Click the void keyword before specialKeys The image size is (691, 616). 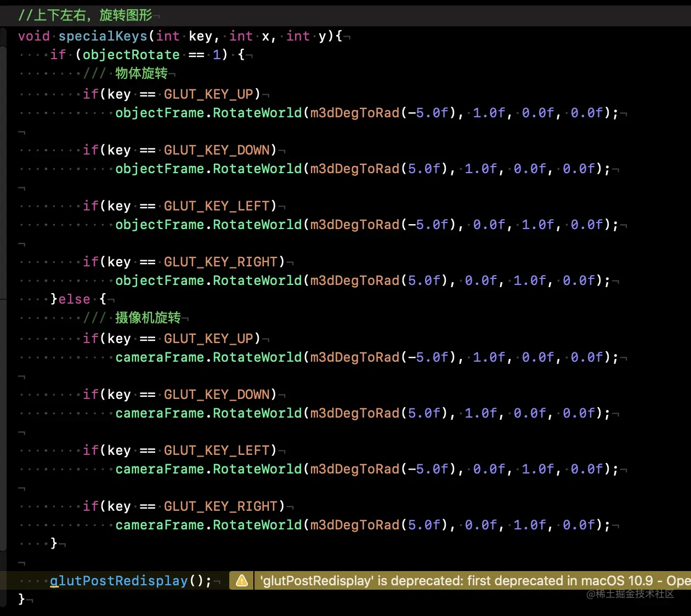(34, 36)
